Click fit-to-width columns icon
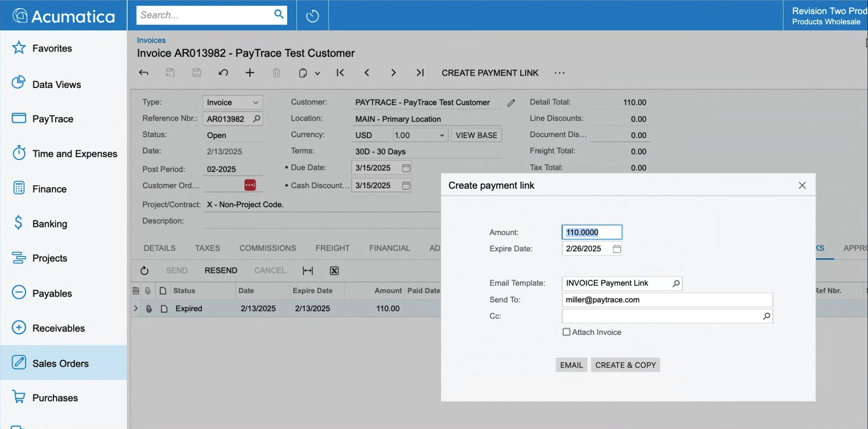868x429 pixels. (x=308, y=271)
